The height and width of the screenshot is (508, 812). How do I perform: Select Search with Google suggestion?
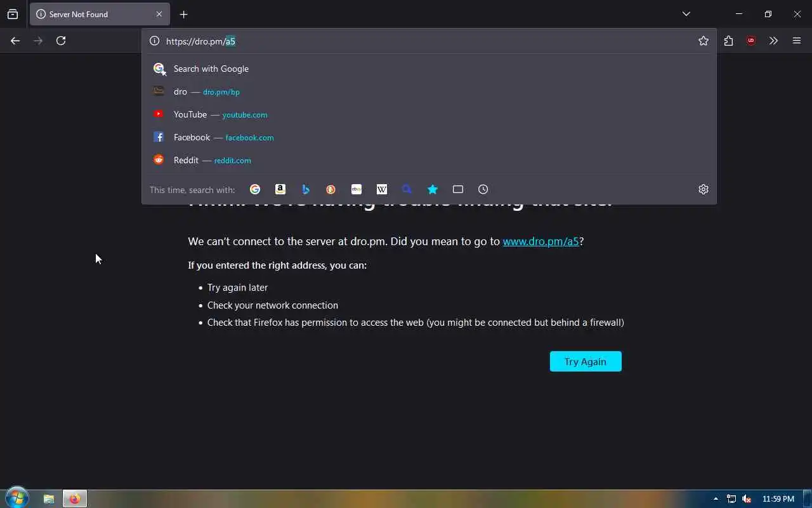429,69
